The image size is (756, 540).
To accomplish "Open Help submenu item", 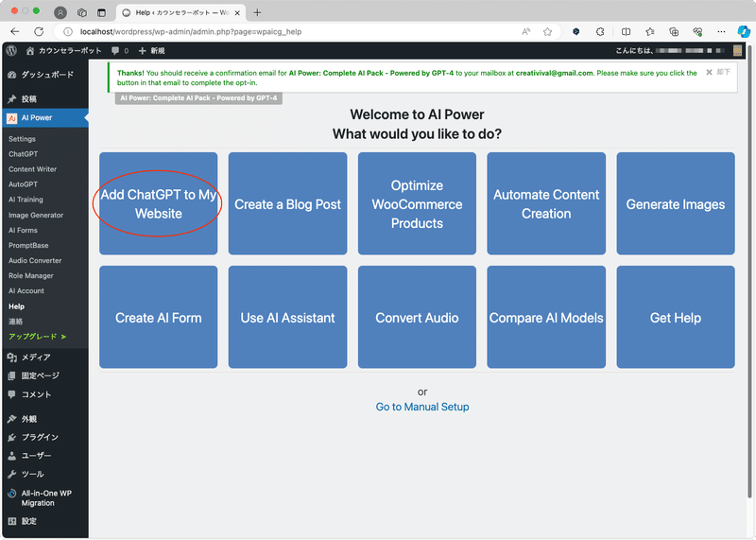I will [16, 306].
